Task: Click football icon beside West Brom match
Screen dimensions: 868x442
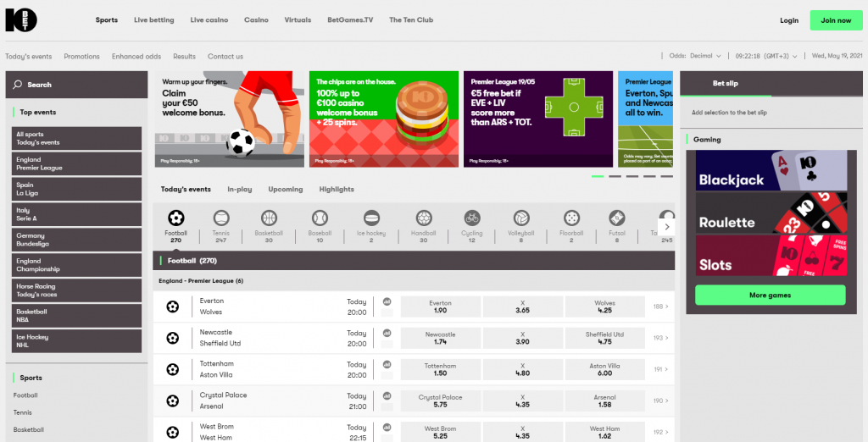Action: click(x=173, y=432)
